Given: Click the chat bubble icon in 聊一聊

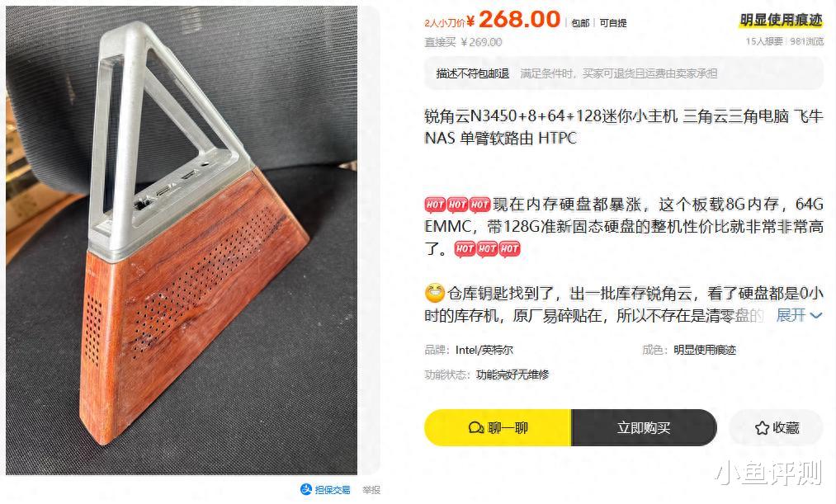Looking at the screenshot, I should click(475, 428).
